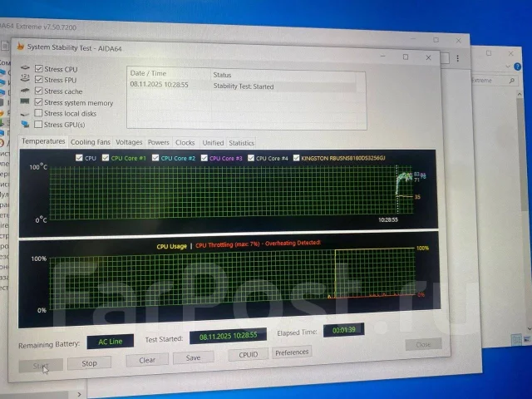Uncheck Stress system memory
The image size is (532, 399).
(39, 101)
